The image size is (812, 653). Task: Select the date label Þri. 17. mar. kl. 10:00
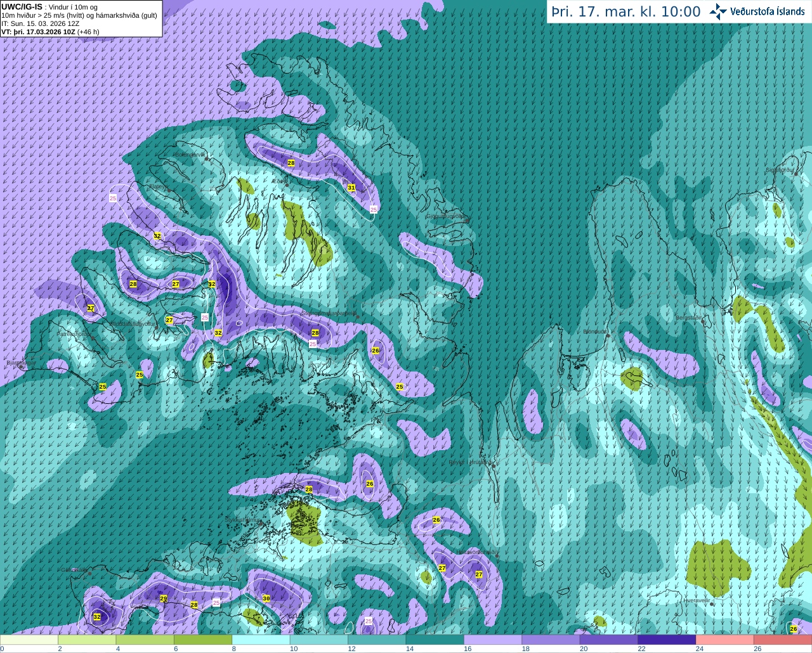pyautogui.click(x=626, y=12)
